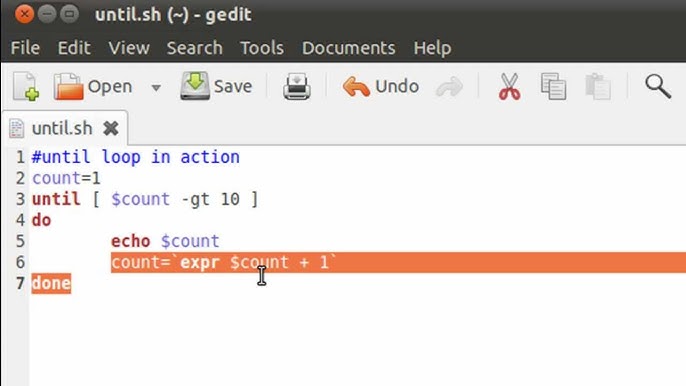Open the View menu
The height and width of the screenshot is (386, 686).
pyautogui.click(x=129, y=48)
